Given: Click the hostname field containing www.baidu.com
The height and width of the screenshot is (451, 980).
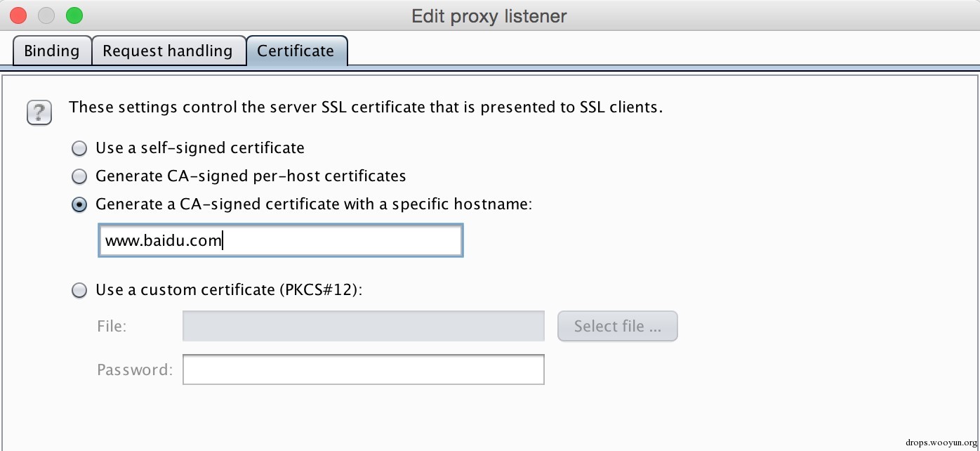Looking at the screenshot, I should 280,241.
